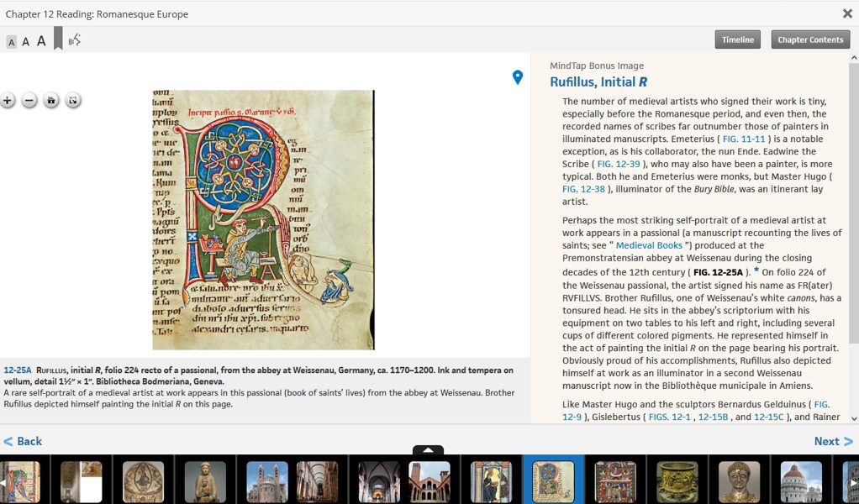859x504 pixels.
Task: Go to the Next page
Action: (832, 441)
